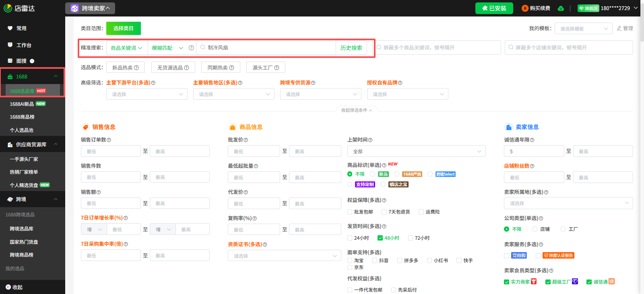
Task: Click the green 选择类目 button
Action: tap(124, 28)
